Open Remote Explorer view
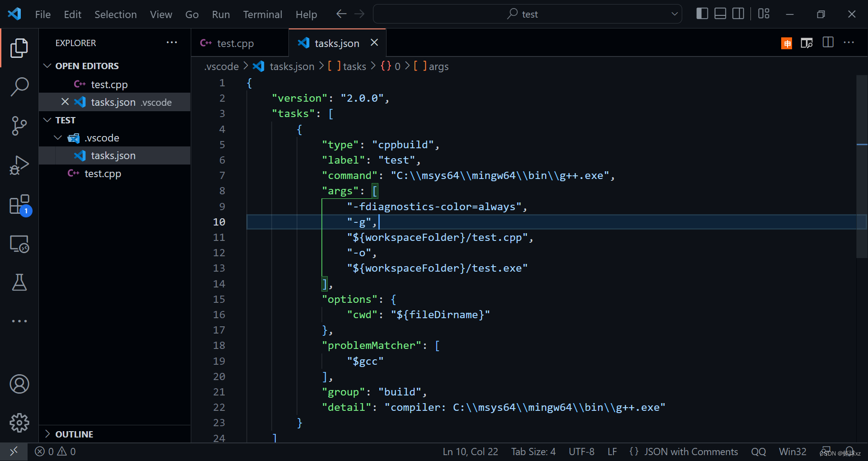 [19, 244]
